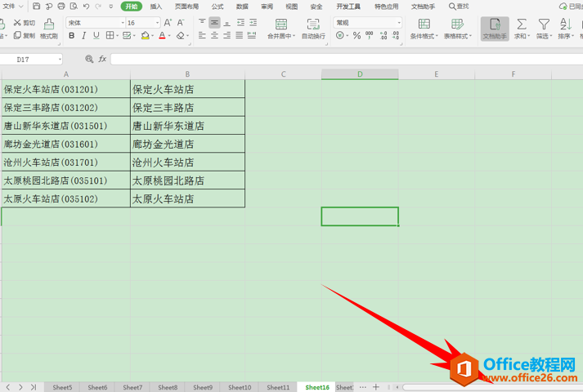The width and height of the screenshot is (583, 392).
Task: Click the Decrease Indent icon
Action: tap(240, 23)
